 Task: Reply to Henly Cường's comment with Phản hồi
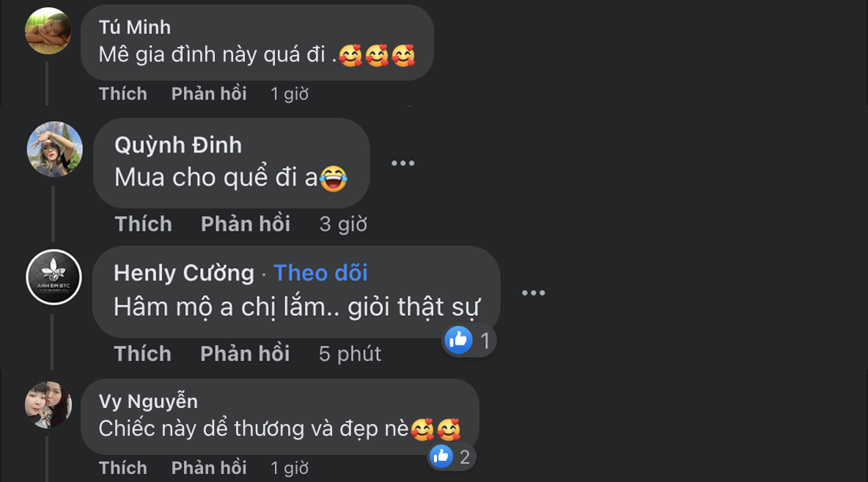point(245,354)
